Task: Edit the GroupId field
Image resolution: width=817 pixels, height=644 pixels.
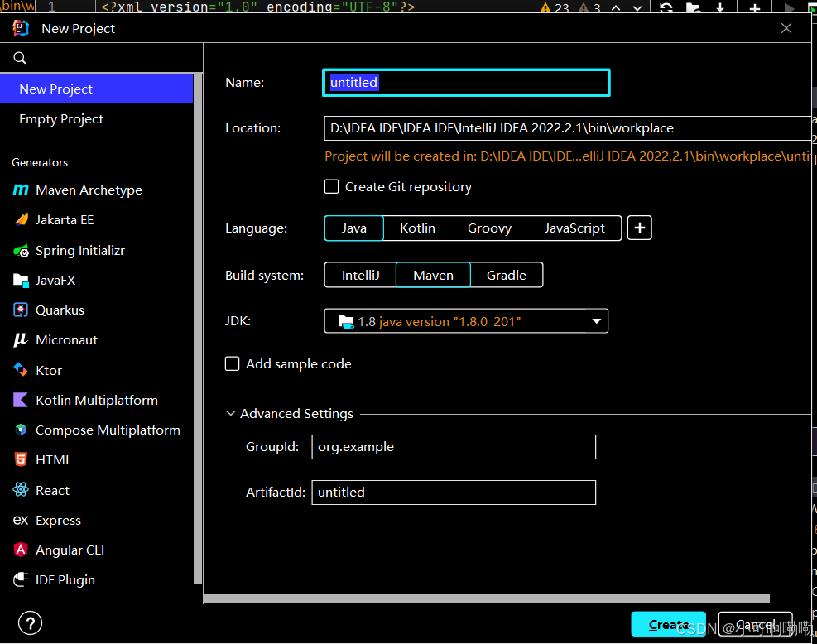Action: point(454,447)
